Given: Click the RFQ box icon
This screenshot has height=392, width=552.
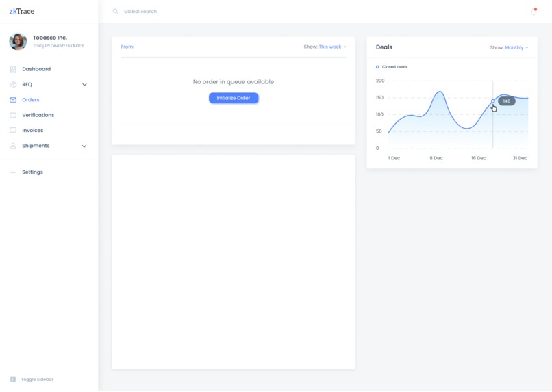Looking at the screenshot, I should [x=13, y=84].
